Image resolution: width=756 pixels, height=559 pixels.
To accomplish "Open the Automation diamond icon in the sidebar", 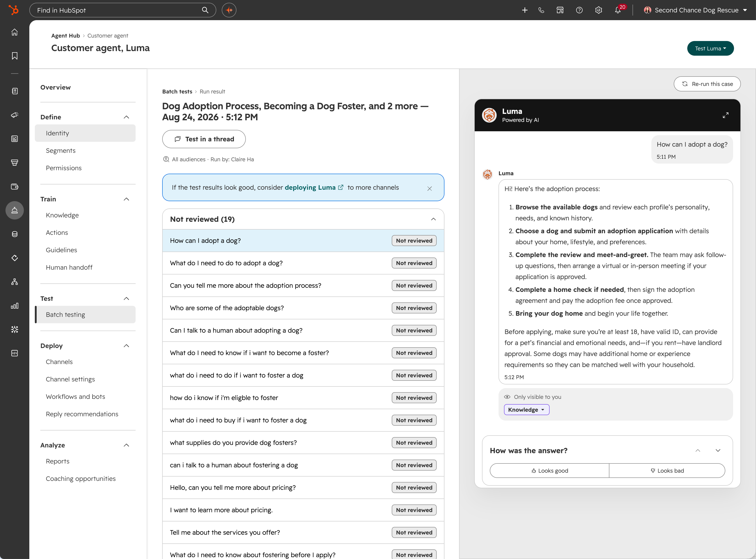I will click(15, 258).
